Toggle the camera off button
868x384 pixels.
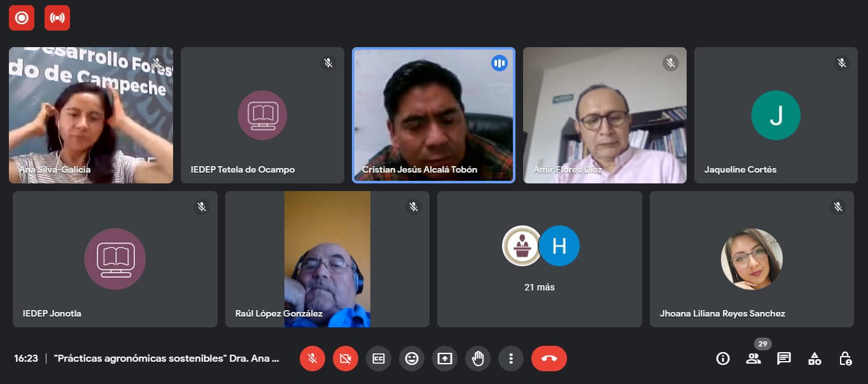tap(346, 359)
